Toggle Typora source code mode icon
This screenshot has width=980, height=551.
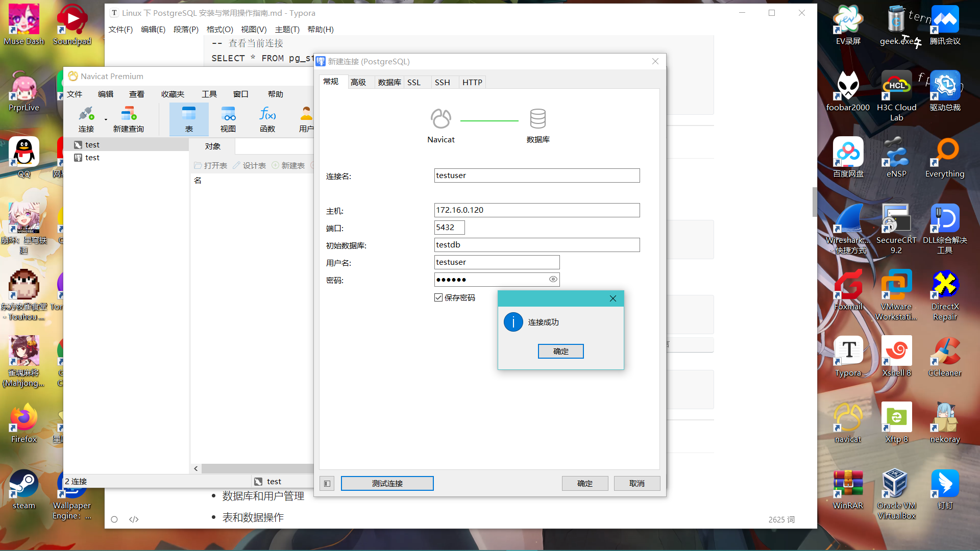[x=134, y=519]
